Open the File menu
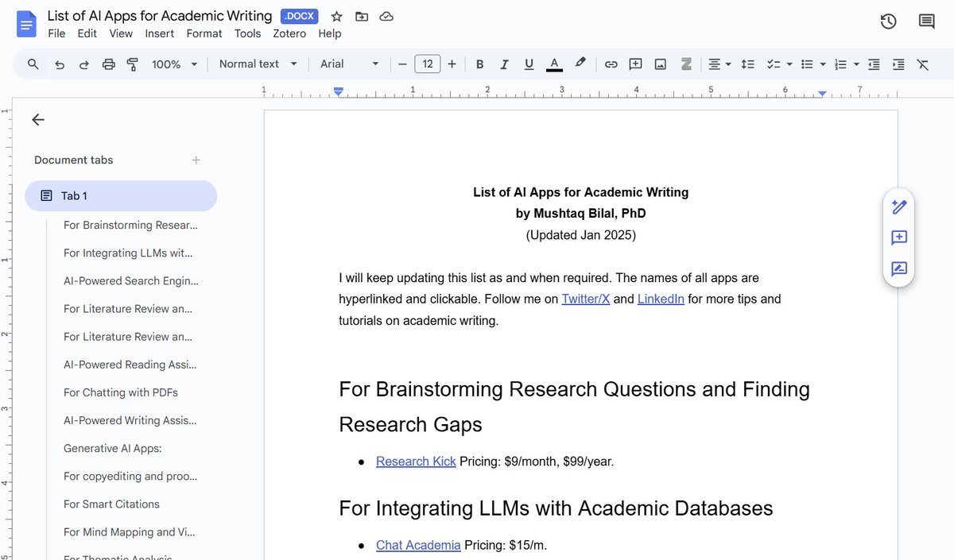The width and height of the screenshot is (954, 560). [x=56, y=33]
